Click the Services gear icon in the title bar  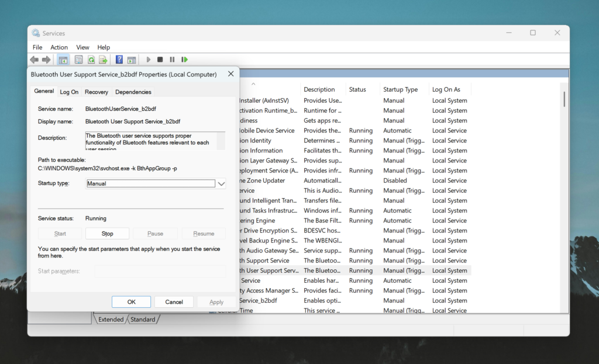coord(36,33)
